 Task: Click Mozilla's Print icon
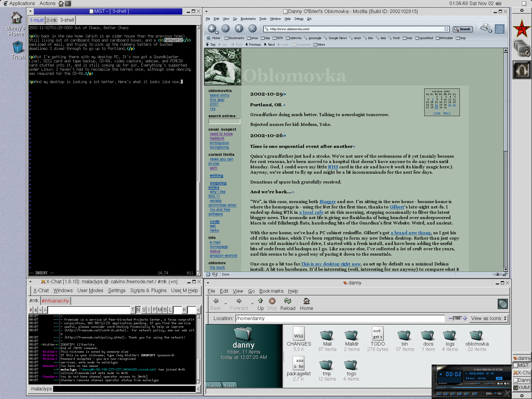pos(484,28)
